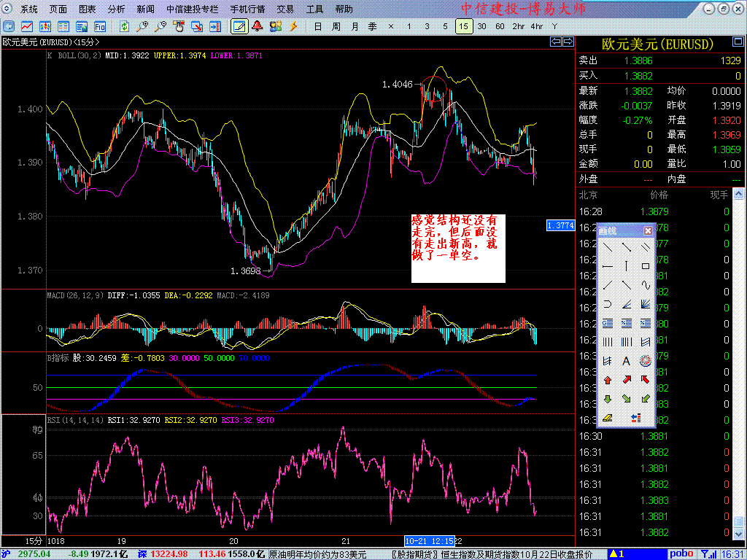747x560 pixels.
Task: Open the 分析 menu
Action: pos(116,9)
